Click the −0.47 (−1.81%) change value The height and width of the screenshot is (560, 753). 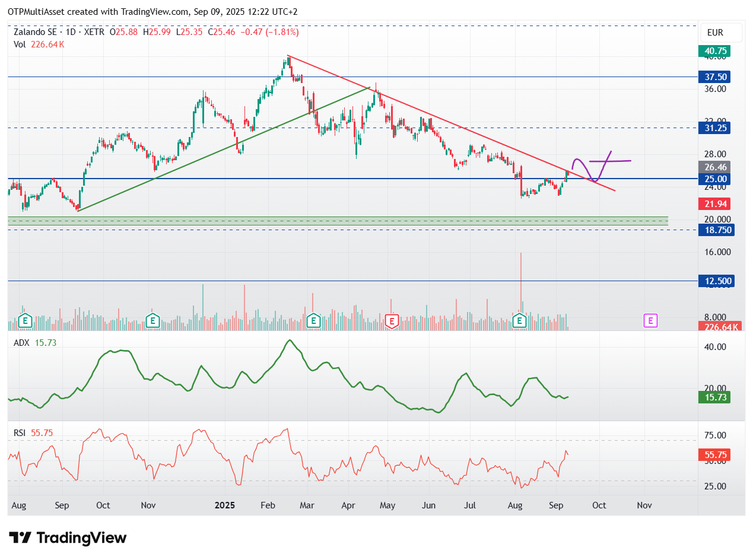(x=268, y=32)
